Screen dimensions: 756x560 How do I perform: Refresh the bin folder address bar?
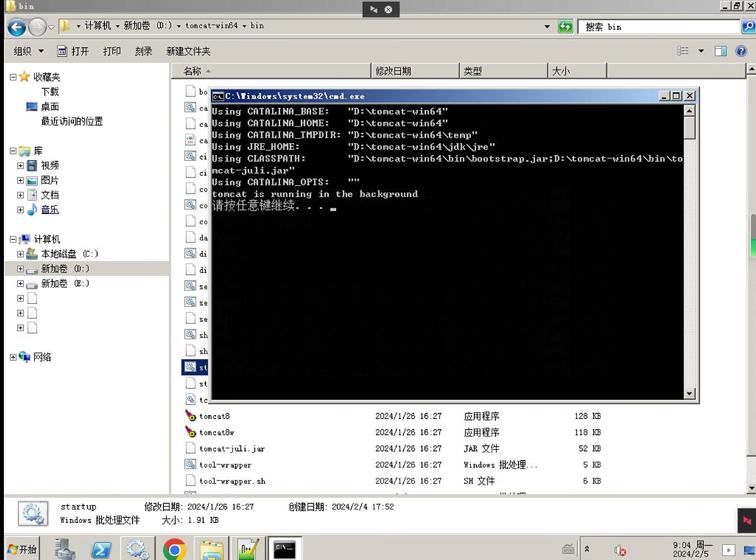[x=565, y=26]
